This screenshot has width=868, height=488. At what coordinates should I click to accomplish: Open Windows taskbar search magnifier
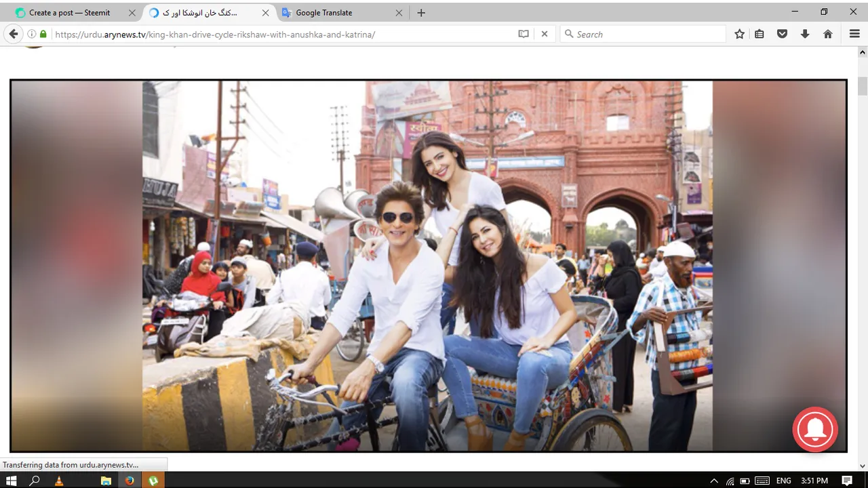pyautogui.click(x=35, y=481)
